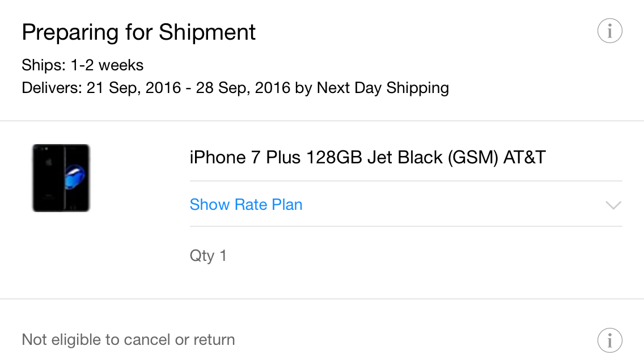Tap the AT&T carrier text in product name
Image resolution: width=644 pixels, height=363 pixels.
524,158
